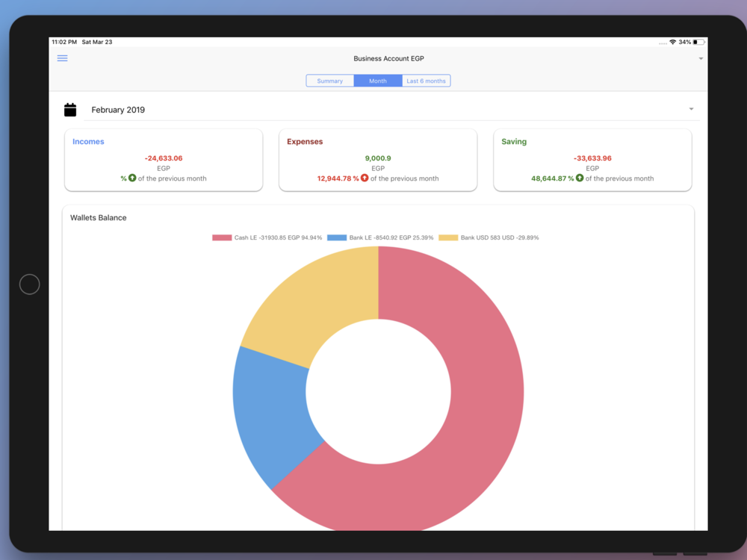Open the hamburger navigation menu
The height and width of the screenshot is (560, 747).
63,58
